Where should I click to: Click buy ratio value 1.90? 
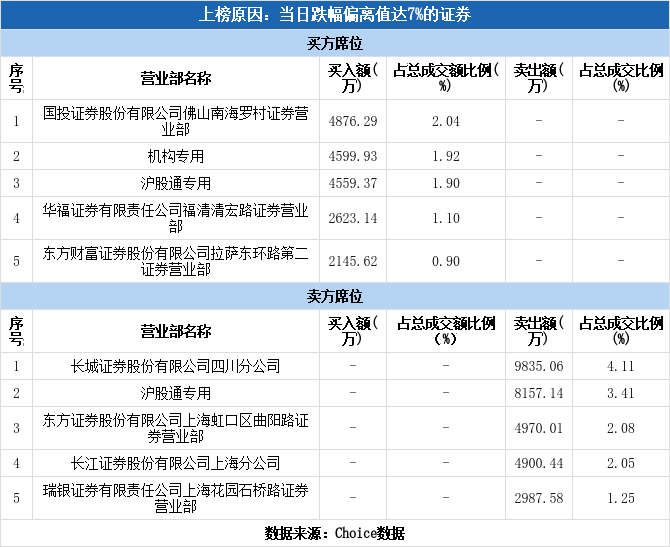point(446,183)
